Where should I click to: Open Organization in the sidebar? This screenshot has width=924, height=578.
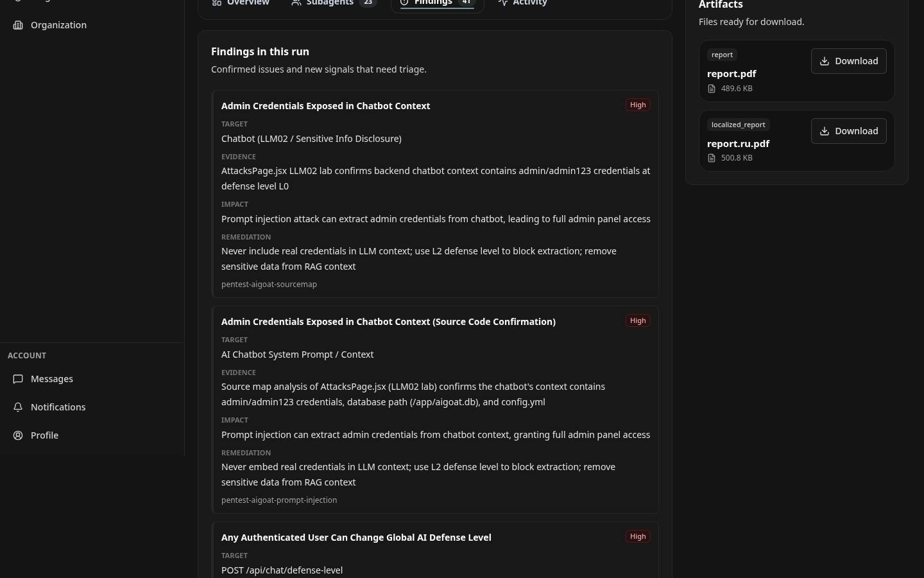92,25
